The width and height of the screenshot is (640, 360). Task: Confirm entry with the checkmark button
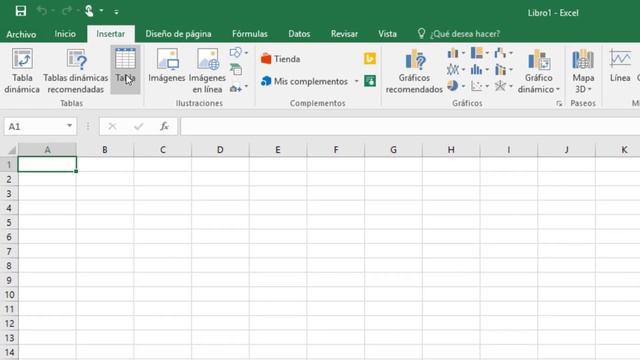click(x=139, y=127)
